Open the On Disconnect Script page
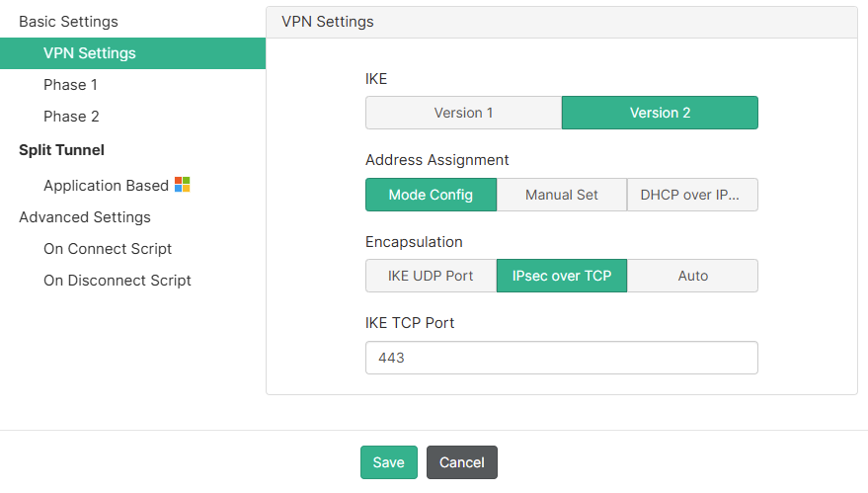 (118, 281)
